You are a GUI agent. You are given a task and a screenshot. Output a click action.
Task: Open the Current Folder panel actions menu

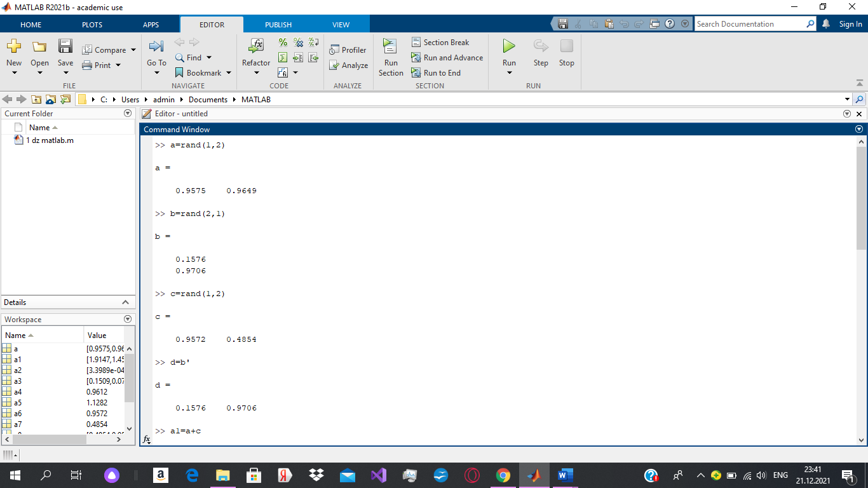[x=128, y=113]
